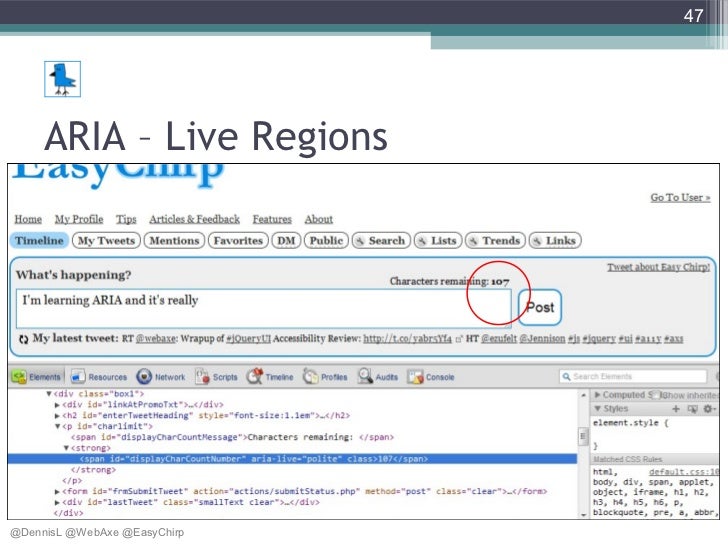The height and width of the screenshot is (546, 728).
Task: Click the magnifier icon in Search Elements box
Action: coord(566,377)
